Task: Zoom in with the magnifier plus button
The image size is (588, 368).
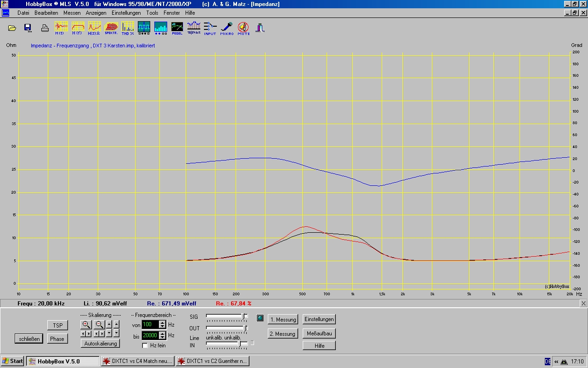Action: coord(86,325)
